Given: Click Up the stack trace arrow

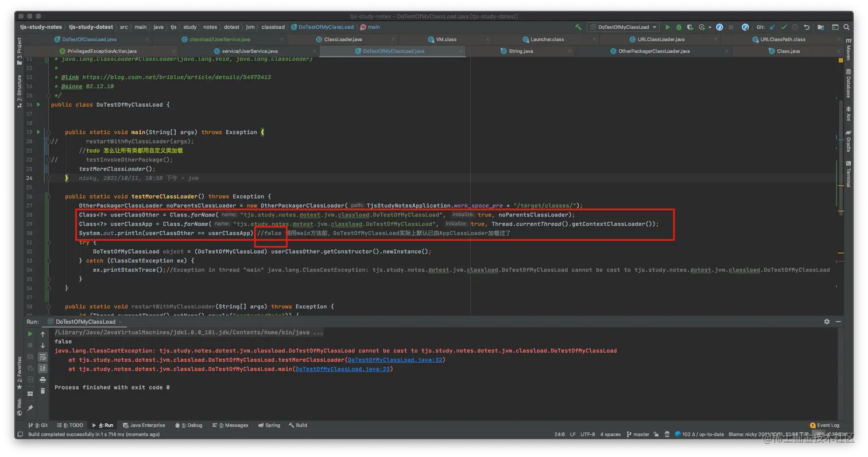Looking at the screenshot, I should click(42, 334).
